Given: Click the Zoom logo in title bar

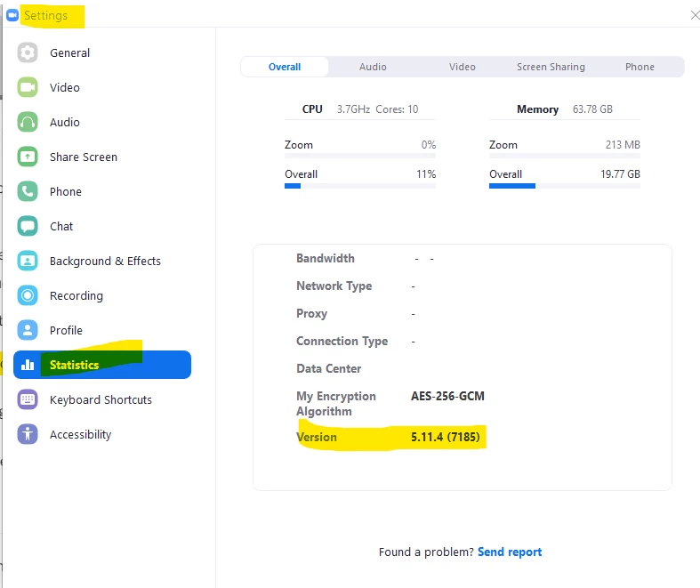Looking at the screenshot, I should coord(12,15).
